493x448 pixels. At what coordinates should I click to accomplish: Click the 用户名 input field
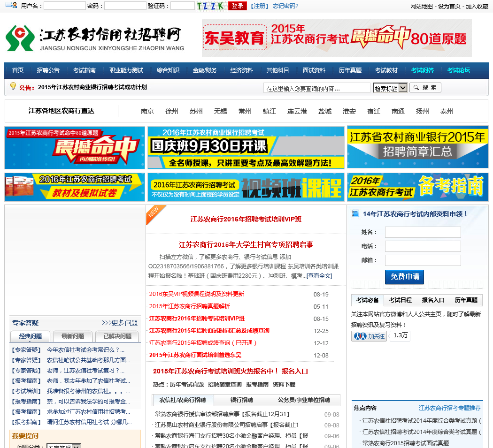(65, 6)
